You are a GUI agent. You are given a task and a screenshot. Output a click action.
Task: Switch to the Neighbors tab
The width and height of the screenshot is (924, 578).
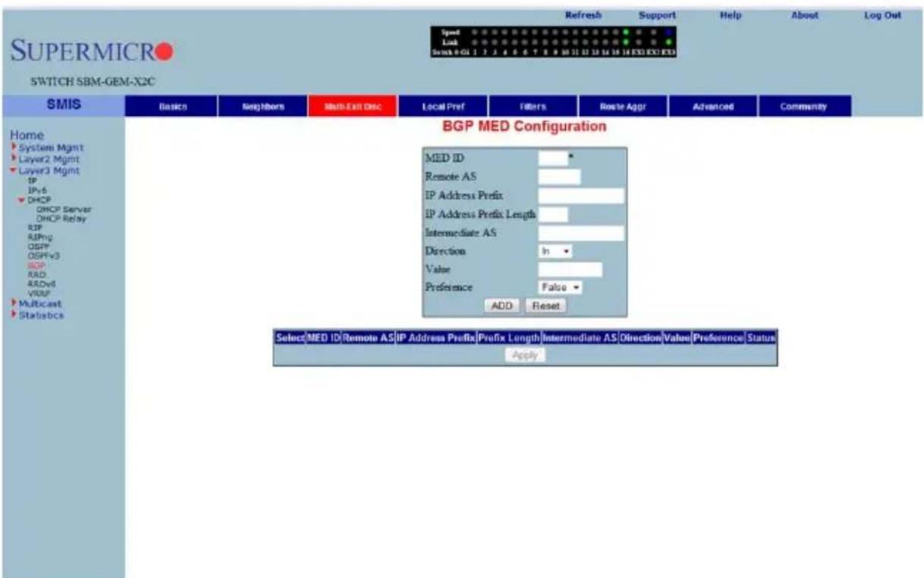pyautogui.click(x=262, y=107)
